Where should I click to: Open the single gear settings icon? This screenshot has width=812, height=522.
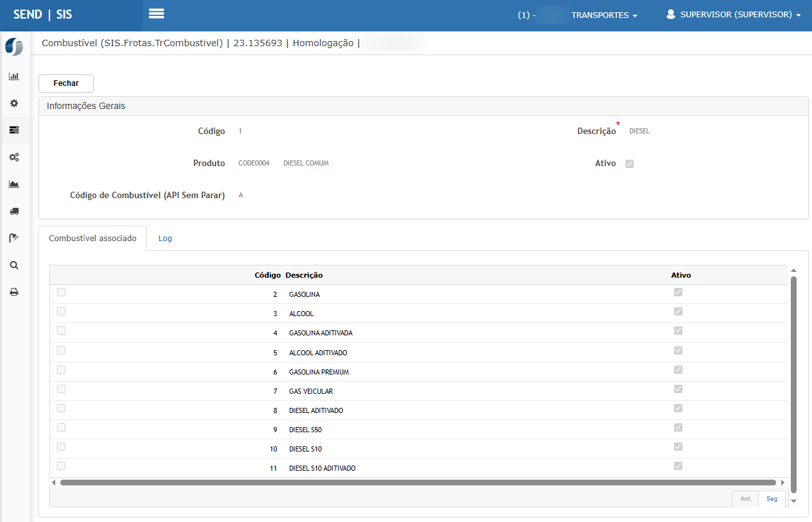(14, 103)
